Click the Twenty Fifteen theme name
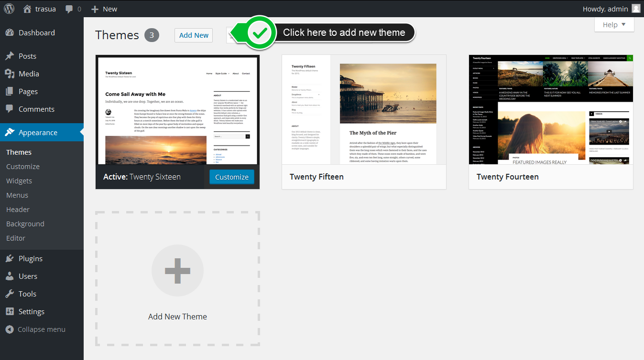 317,177
